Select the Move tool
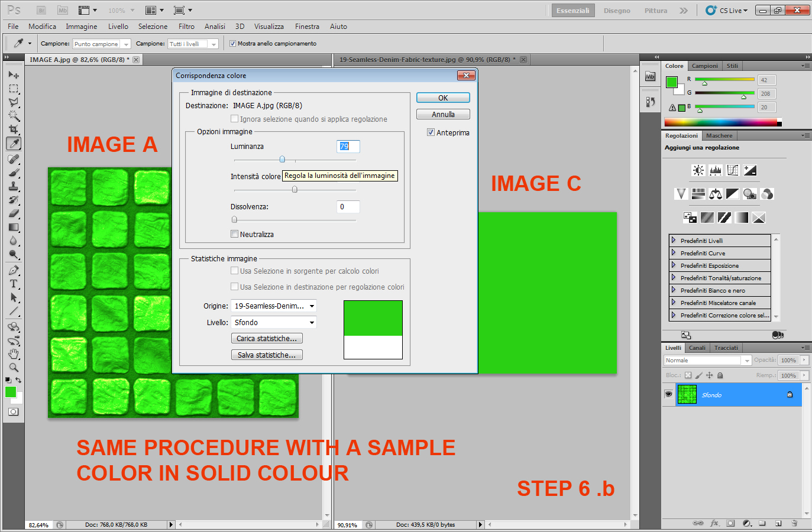 coord(13,75)
